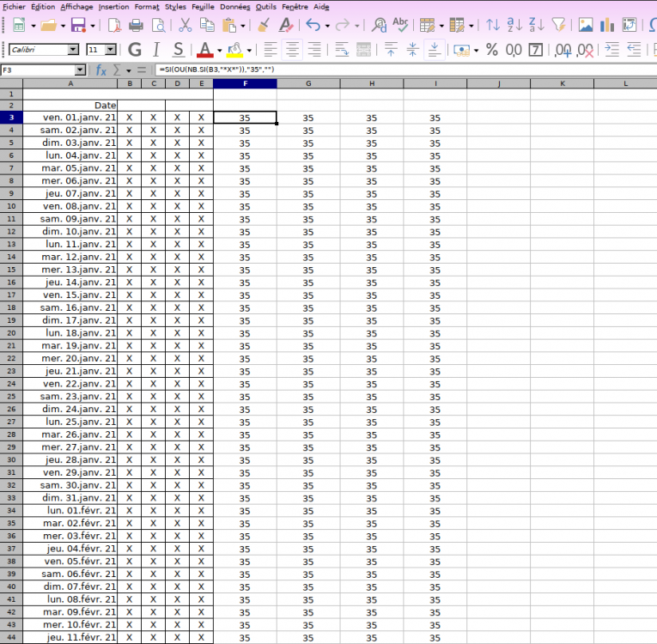Toggle Align Left

(x=271, y=50)
